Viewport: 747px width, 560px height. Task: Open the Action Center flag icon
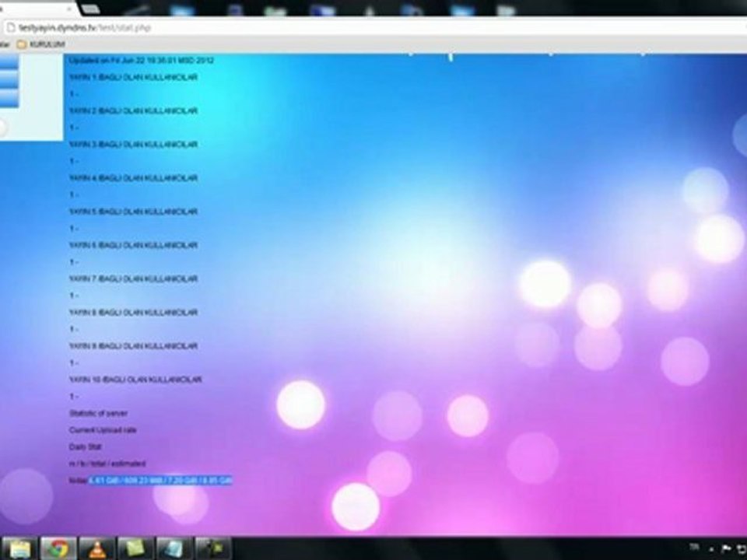pyautogui.click(x=727, y=548)
